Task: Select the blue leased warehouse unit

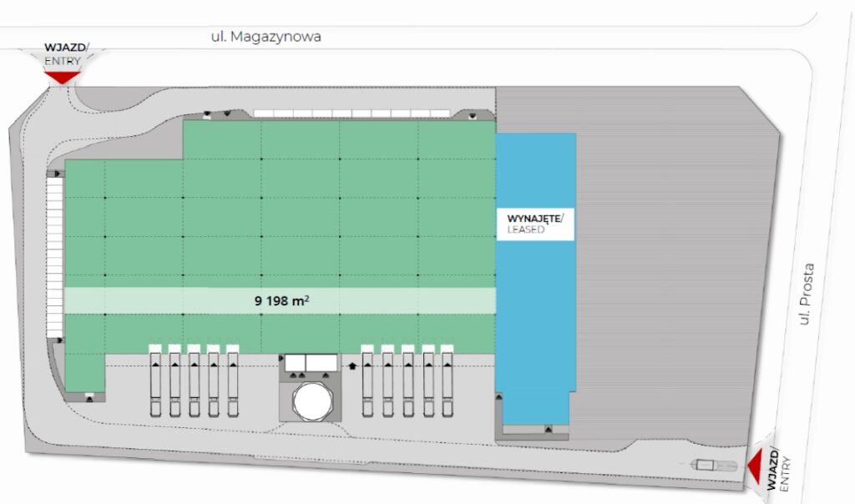Action: click(535, 279)
